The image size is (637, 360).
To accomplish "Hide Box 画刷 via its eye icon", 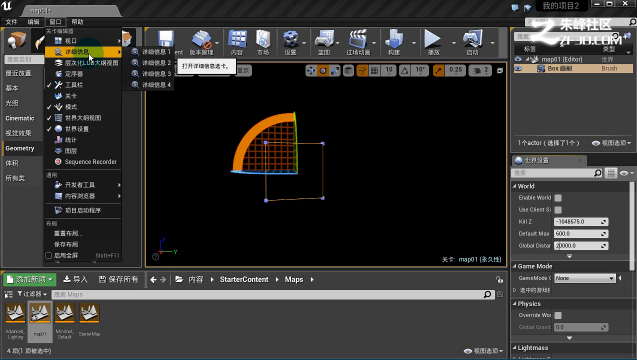I will point(518,69).
